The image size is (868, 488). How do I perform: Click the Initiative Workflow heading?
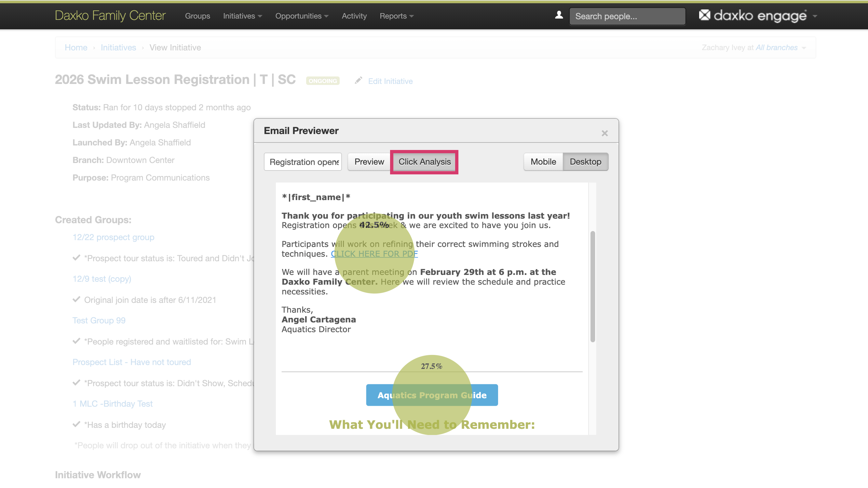click(x=98, y=475)
